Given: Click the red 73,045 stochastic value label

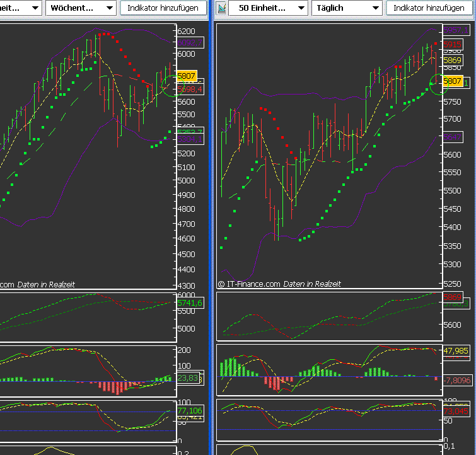Looking at the screenshot, I should click(456, 412).
